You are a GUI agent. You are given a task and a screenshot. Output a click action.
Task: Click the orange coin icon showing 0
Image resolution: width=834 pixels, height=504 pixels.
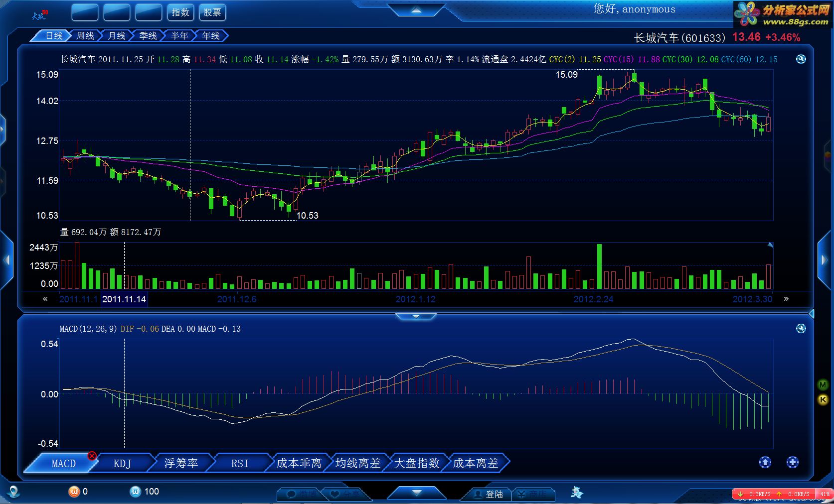(74, 492)
